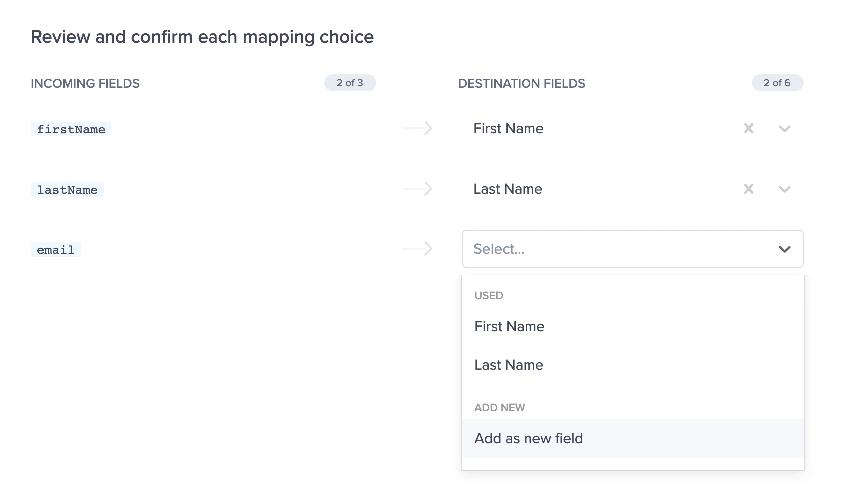This screenshot has height=504, width=843.
Task: Click the Last Name destination value
Action: (508, 189)
